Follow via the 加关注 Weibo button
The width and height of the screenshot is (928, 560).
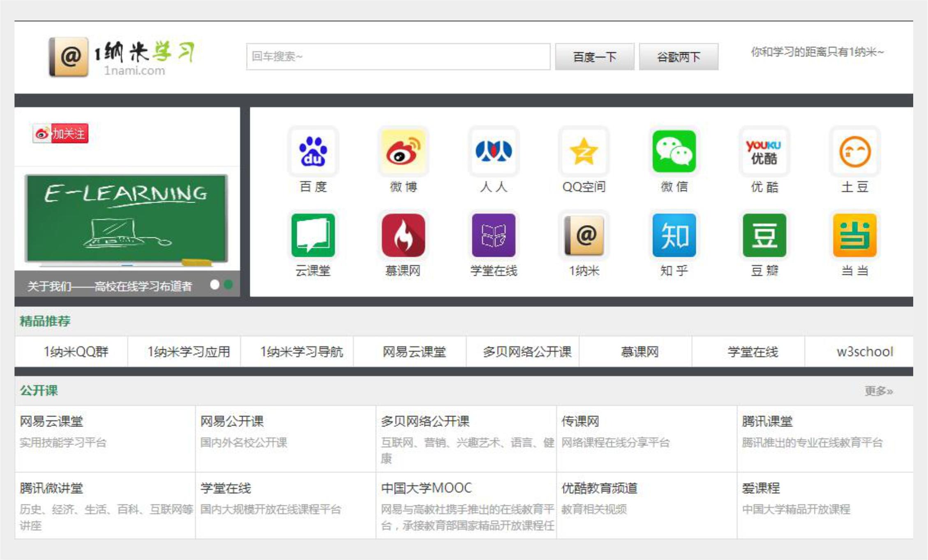[61, 133]
